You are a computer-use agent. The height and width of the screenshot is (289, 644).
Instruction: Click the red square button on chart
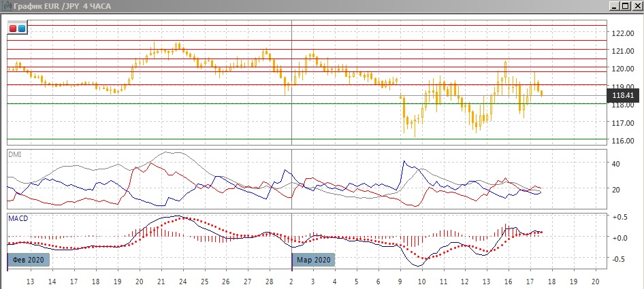(14, 29)
